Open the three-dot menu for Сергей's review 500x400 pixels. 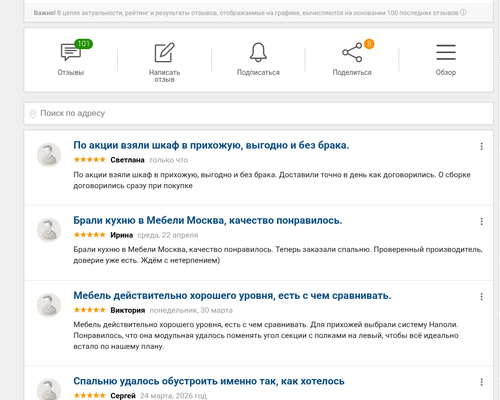[481, 382]
